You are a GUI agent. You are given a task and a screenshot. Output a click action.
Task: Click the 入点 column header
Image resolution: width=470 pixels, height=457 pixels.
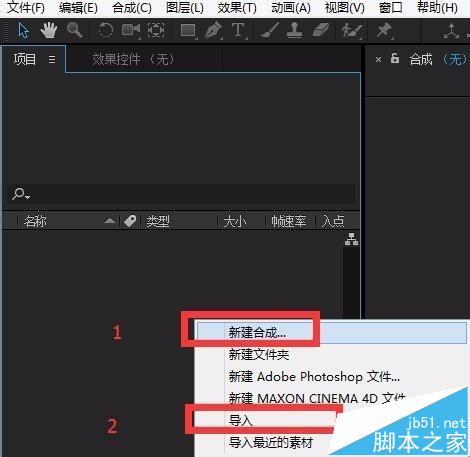point(333,221)
